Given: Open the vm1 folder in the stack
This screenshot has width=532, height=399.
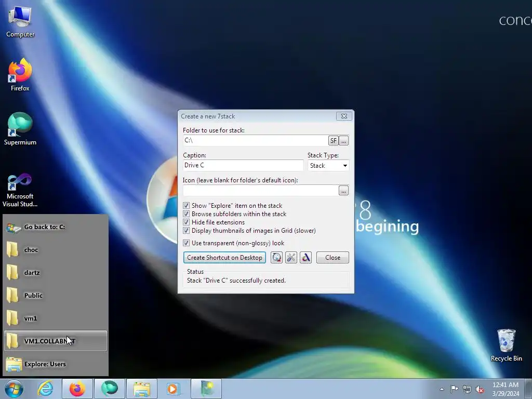Looking at the screenshot, I should click(x=56, y=318).
